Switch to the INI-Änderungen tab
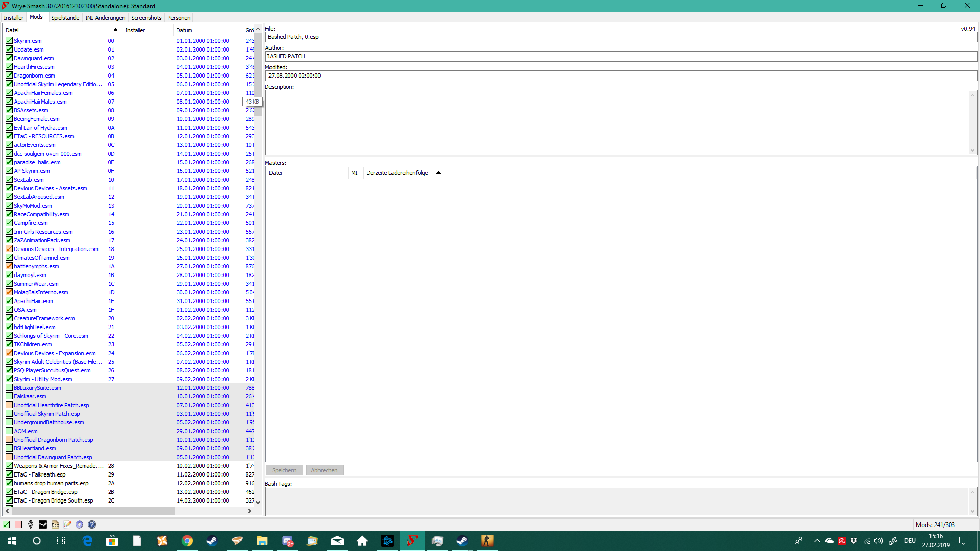The width and height of the screenshot is (980, 551). [x=105, y=18]
